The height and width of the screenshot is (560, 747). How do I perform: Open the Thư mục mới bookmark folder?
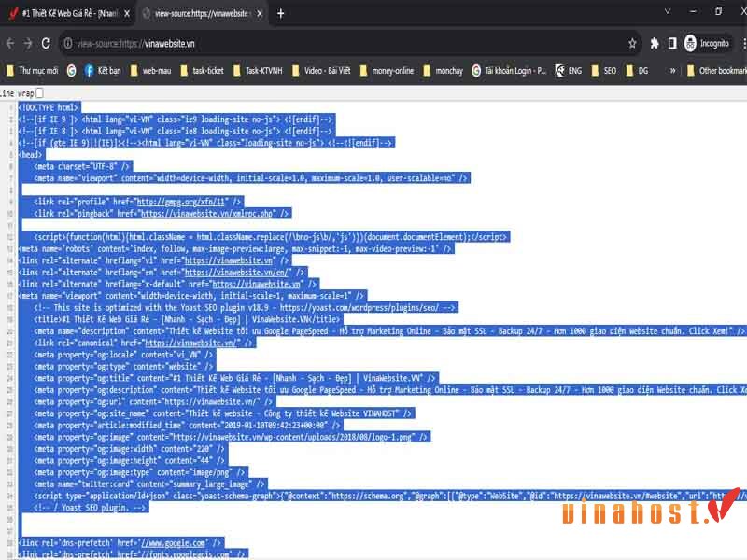click(x=32, y=71)
